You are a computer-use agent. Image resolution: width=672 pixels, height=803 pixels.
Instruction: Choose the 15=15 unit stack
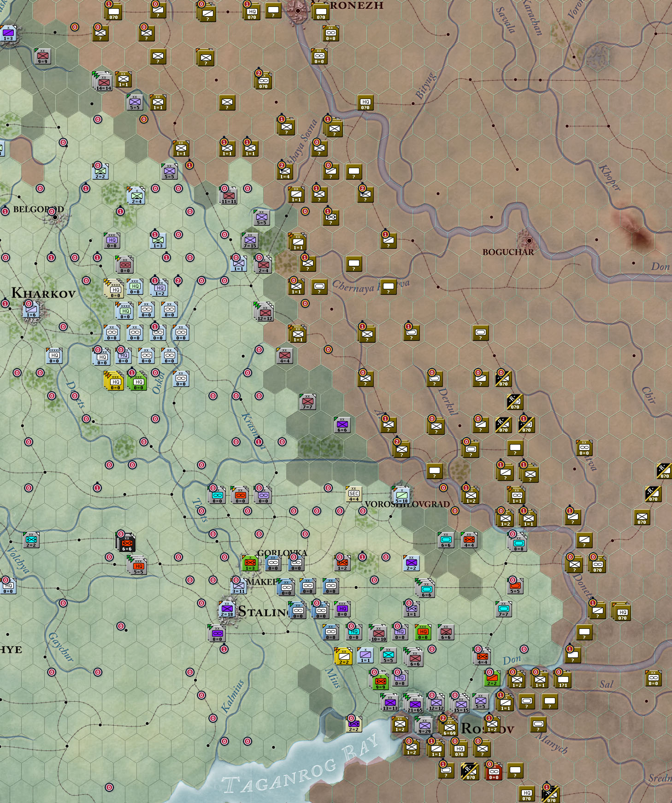pos(460,703)
